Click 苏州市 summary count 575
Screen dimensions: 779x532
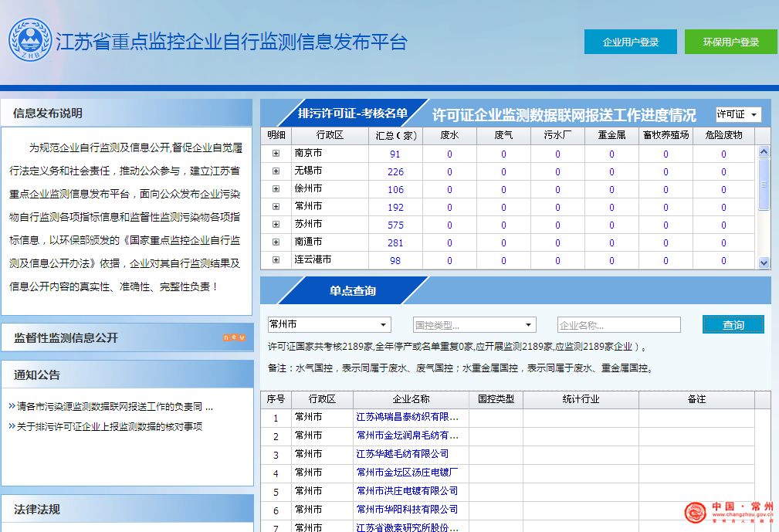tap(395, 225)
